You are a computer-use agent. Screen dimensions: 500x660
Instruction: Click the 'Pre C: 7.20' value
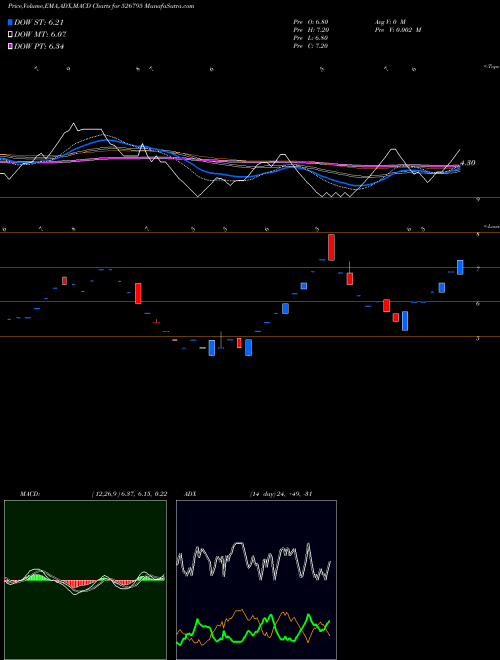point(311,46)
